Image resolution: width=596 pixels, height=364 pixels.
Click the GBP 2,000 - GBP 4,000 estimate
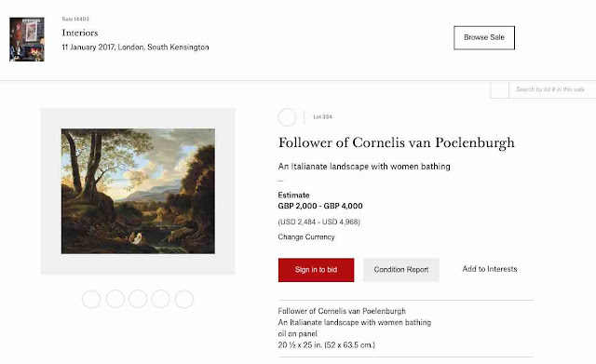point(320,206)
